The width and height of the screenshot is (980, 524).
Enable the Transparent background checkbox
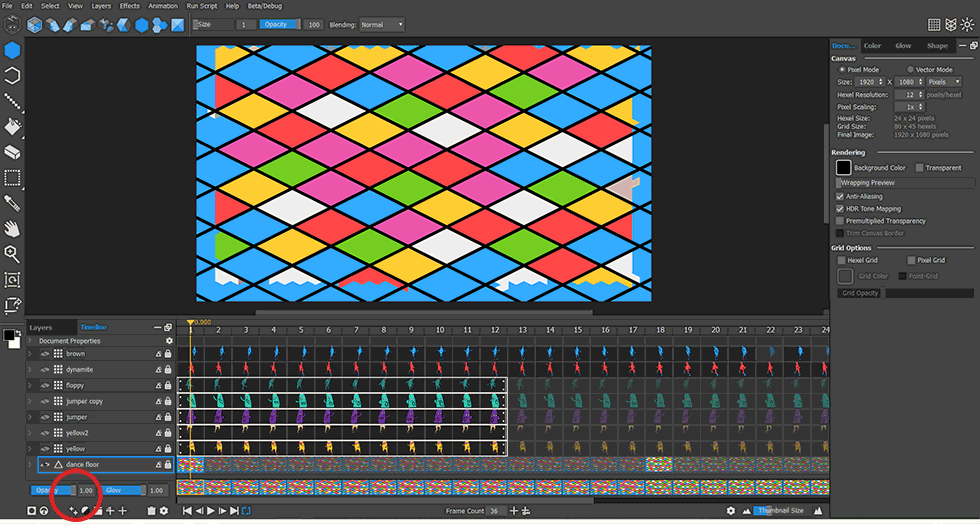tap(920, 168)
